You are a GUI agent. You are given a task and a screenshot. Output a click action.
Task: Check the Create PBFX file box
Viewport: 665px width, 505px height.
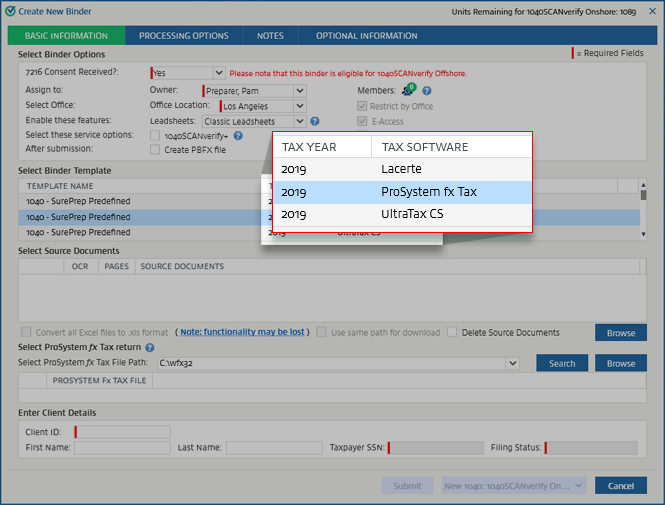[154, 150]
